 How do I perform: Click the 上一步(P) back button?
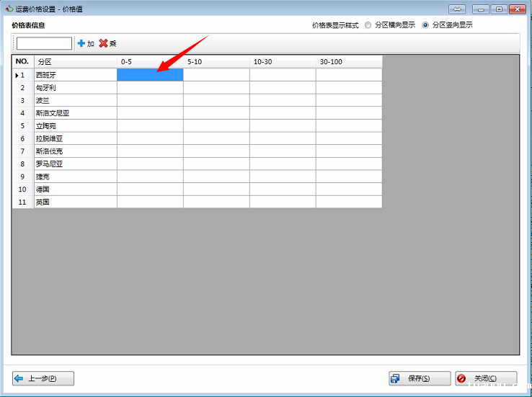click(x=43, y=378)
